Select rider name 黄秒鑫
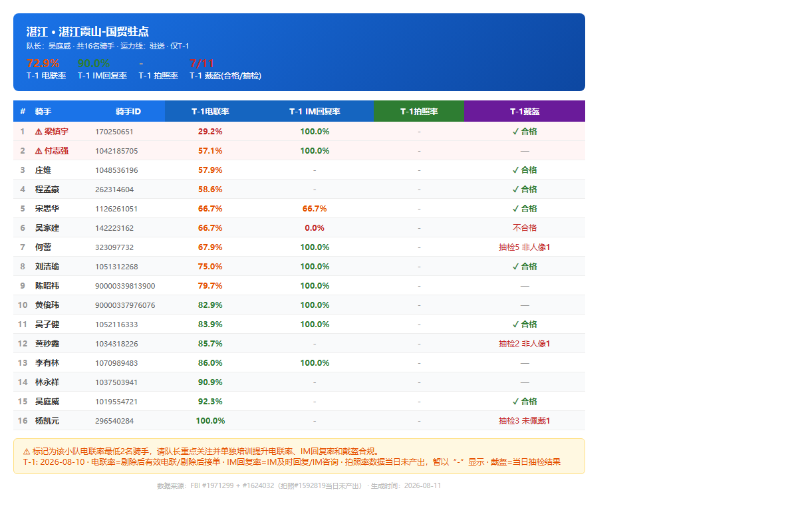This screenshot has width=798, height=532. coord(47,344)
